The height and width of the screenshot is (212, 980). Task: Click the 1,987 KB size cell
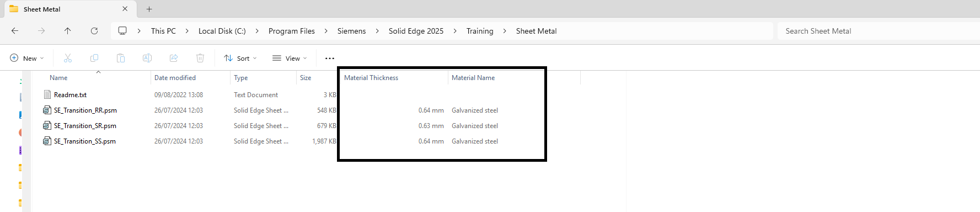324,141
